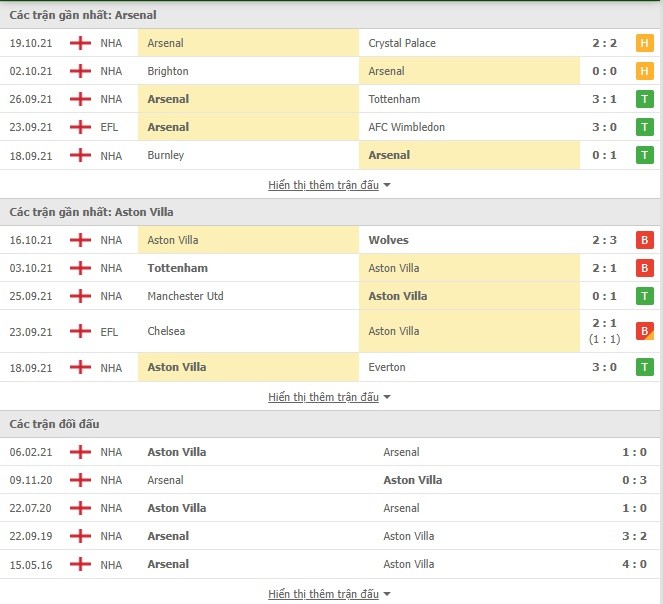Open the 09.11.20 Arsenal vs Aston Villa match
663x604 pixels.
tap(330, 480)
